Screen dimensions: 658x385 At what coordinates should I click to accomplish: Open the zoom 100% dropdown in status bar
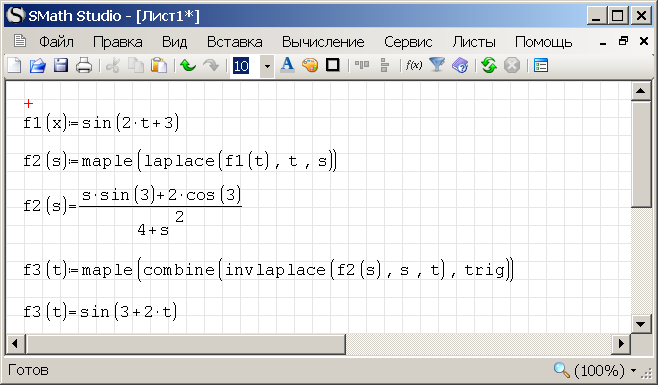633,370
